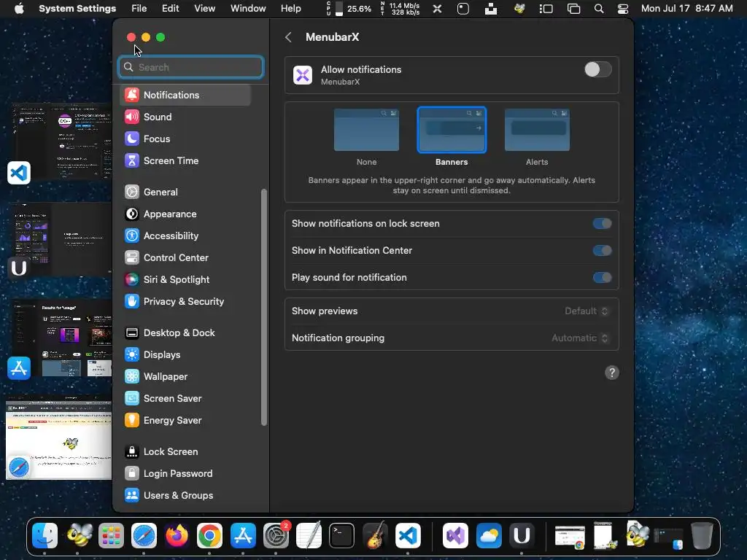The height and width of the screenshot is (560, 747).
Task: Open Energy Saver settings
Action: (185, 421)
